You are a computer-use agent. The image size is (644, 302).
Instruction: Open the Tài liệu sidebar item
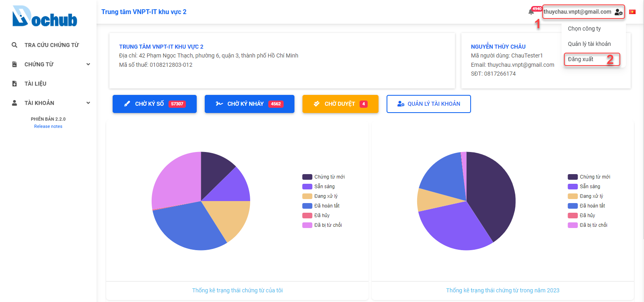(x=35, y=84)
